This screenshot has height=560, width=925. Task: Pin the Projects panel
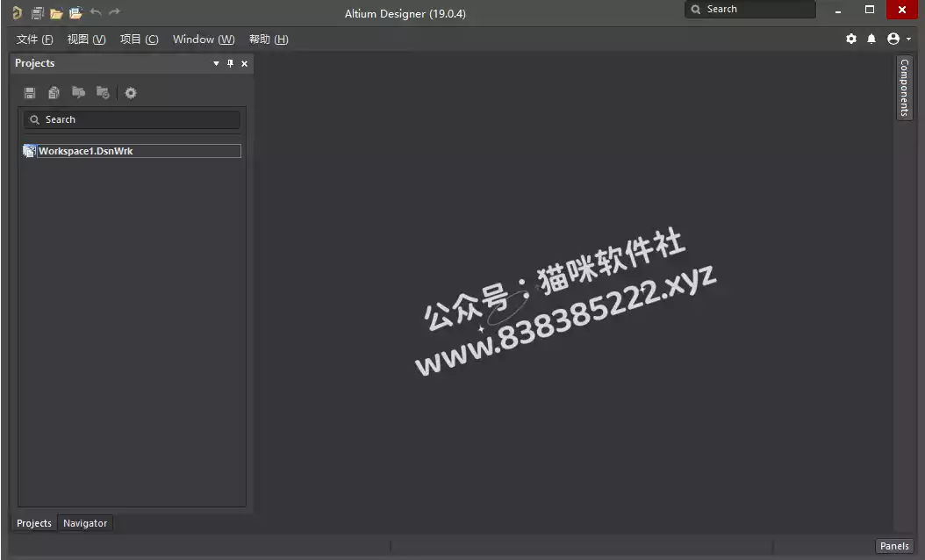230,63
